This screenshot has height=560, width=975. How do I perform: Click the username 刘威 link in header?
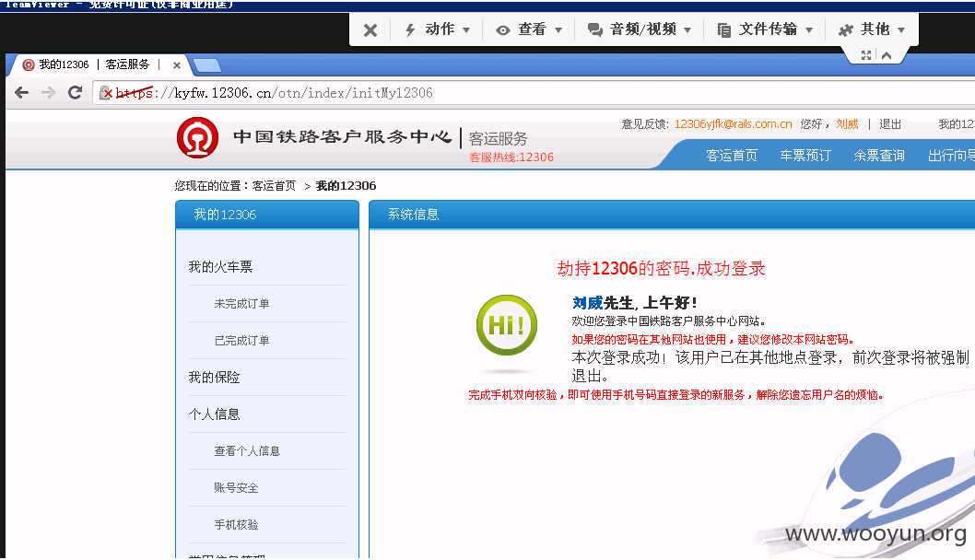coord(847,124)
